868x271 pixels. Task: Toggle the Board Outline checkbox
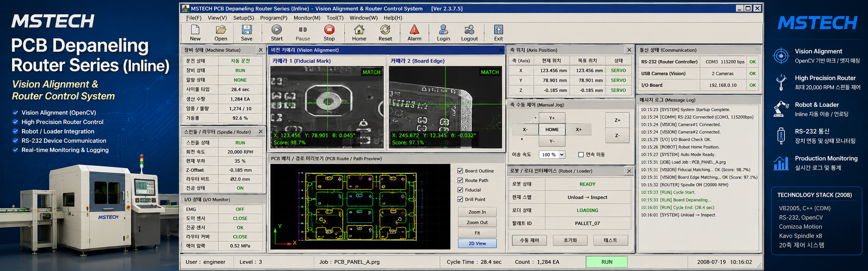tap(460, 171)
